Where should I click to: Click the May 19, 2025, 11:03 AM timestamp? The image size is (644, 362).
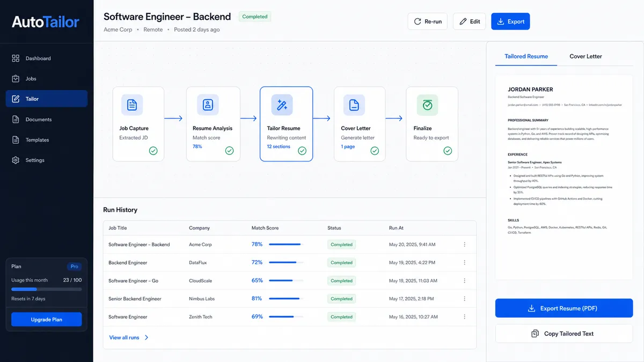point(413,281)
